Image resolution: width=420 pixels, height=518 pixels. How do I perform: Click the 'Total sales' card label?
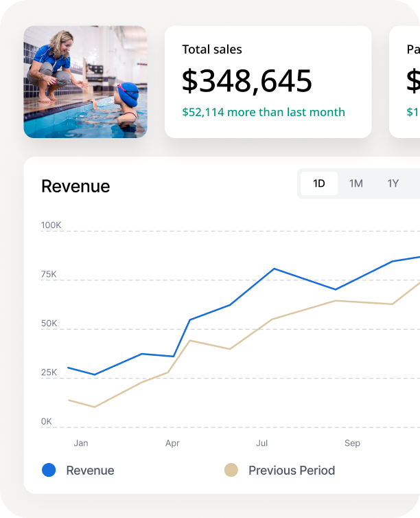[212, 49]
